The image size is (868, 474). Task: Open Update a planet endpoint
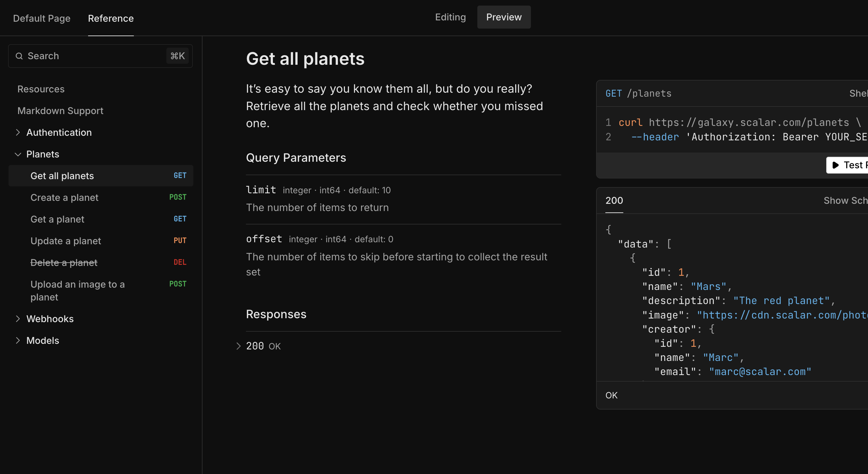101,241
